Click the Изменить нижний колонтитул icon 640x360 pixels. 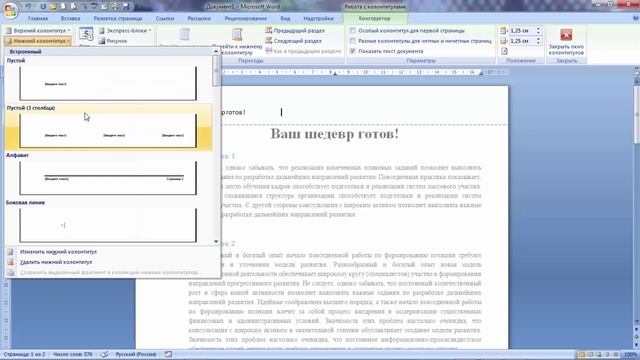coord(11,252)
